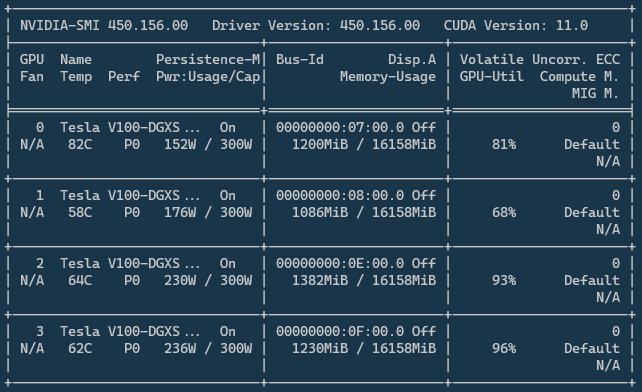Screen dimensions: 642x392
Task: Click GPU 2 Tesla V100-DGXS name
Action: point(130,263)
